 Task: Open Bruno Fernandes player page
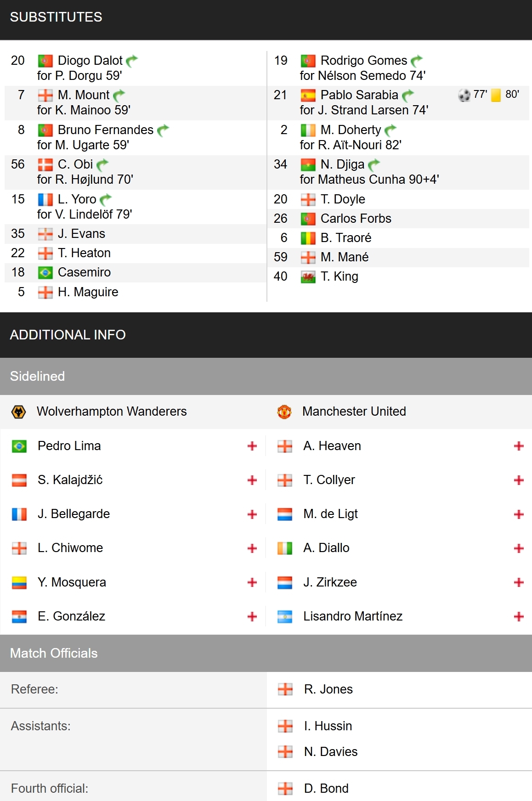click(106, 130)
